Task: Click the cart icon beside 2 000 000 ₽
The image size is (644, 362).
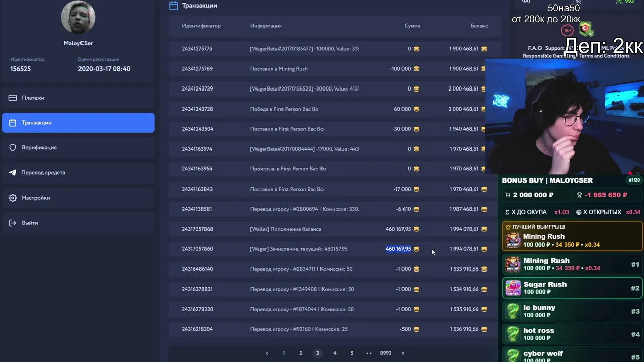Action: click(508, 195)
